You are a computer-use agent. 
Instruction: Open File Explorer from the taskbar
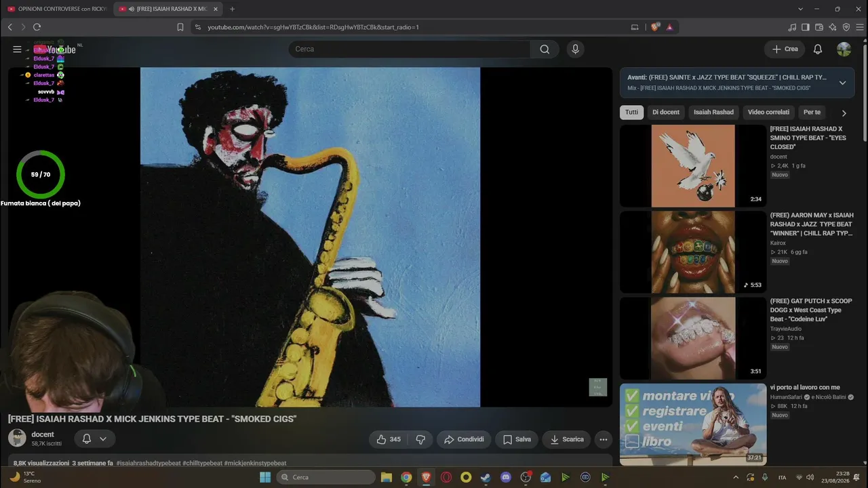(387, 477)
